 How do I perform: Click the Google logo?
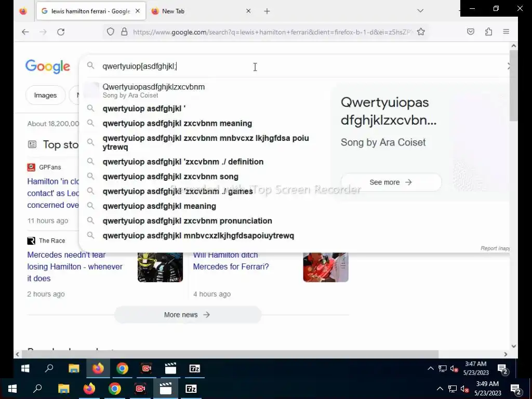tap(48, 66)
